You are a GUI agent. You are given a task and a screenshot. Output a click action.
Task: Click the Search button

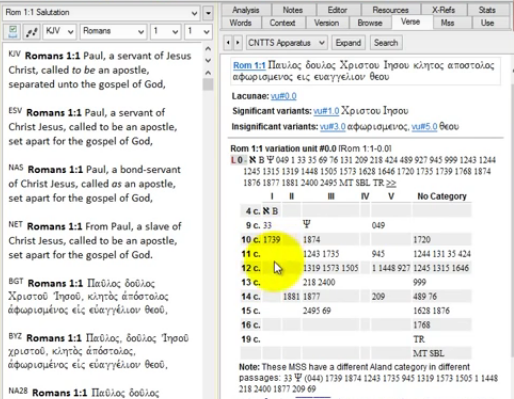tap(386, 43)
